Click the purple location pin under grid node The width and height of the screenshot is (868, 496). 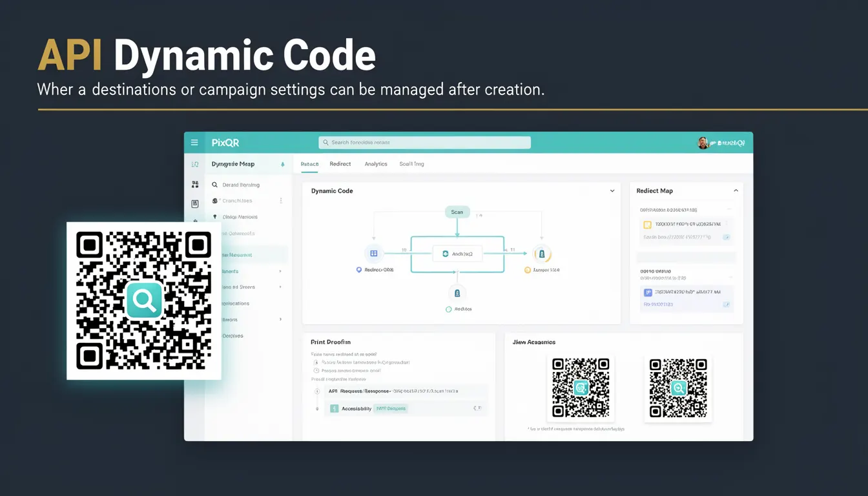coord(359,270)
